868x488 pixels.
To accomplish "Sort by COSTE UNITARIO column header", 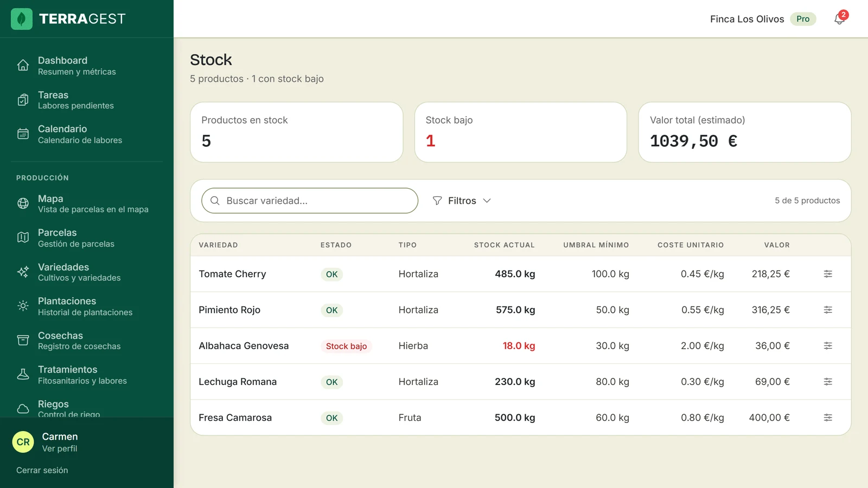I will [x=691, y=245].
